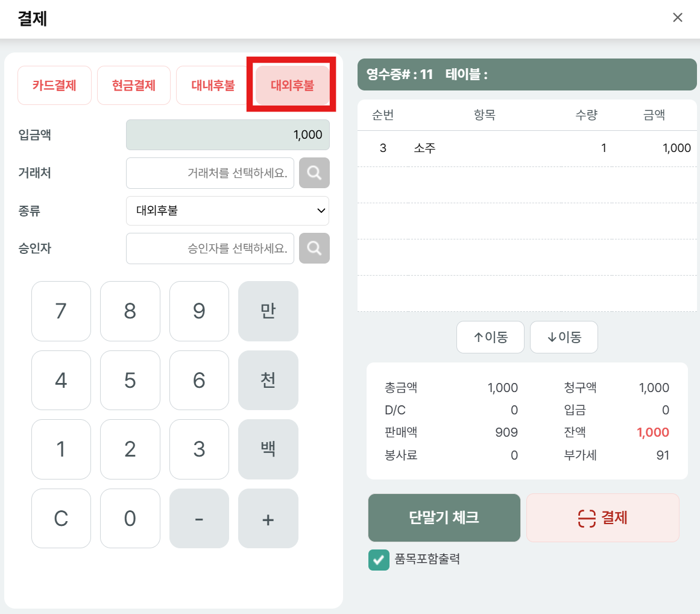700x614 pixels.
Task: Select the 현금결제 payment tab
Action: tap(134, 86)
